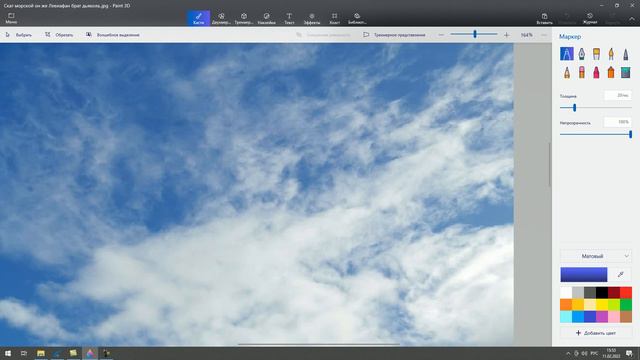Choose the pale cream color swatch
This screenshot has width=640, height=360.
(x=590, y=304)
